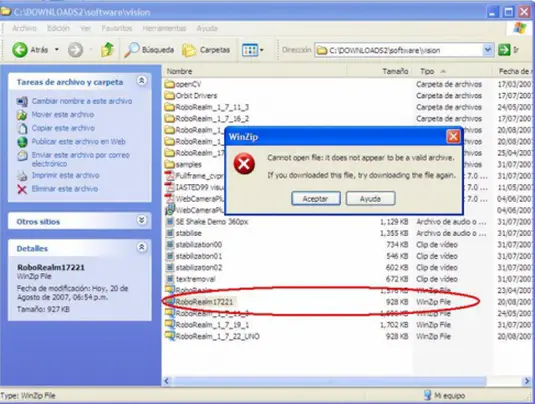Select the samples folder icon
Screen dimensions: 535x404
[170, 164]
